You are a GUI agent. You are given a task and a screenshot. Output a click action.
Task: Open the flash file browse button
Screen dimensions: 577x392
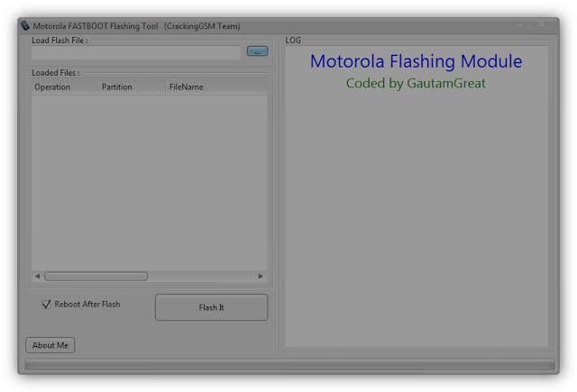point(257,51)
